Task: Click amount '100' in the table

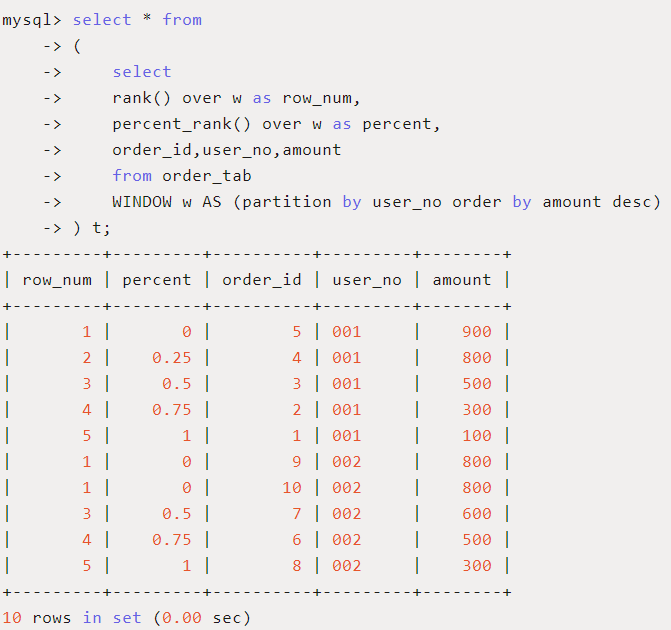Action: pyautogui.click(x=477, y=436)
